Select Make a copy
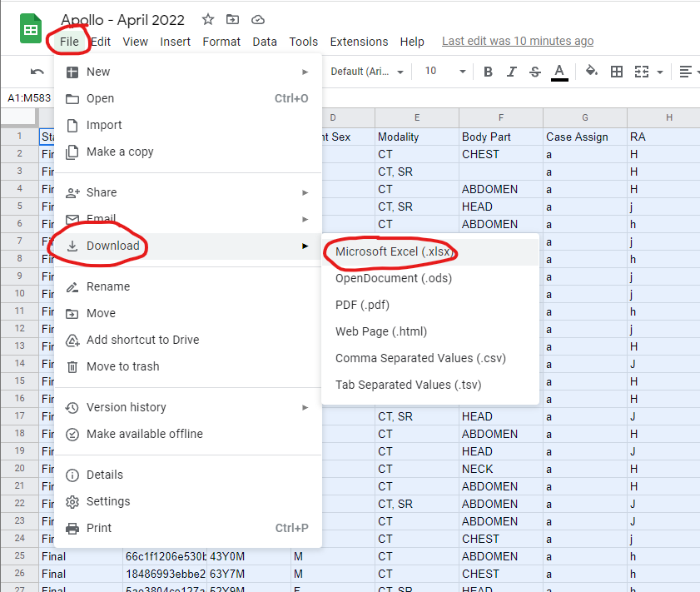This screenshot has width=700, height=592. tap(188, 152)
